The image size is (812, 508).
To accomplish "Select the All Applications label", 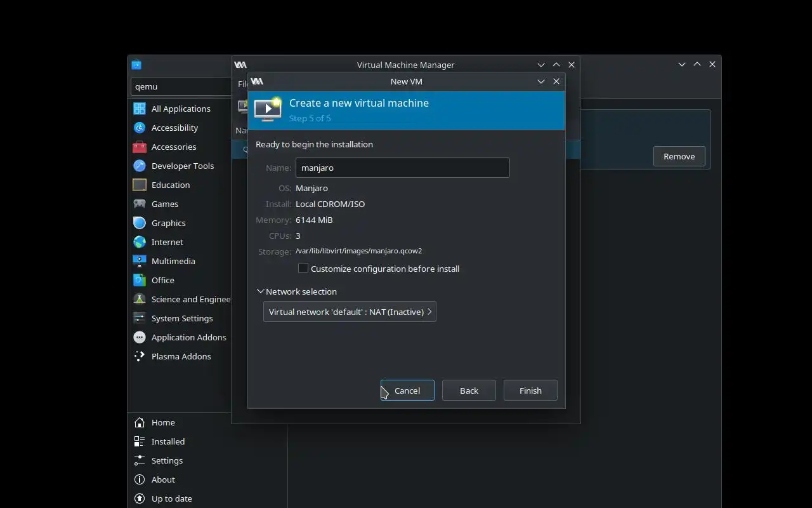I will [x=181, y=109].
